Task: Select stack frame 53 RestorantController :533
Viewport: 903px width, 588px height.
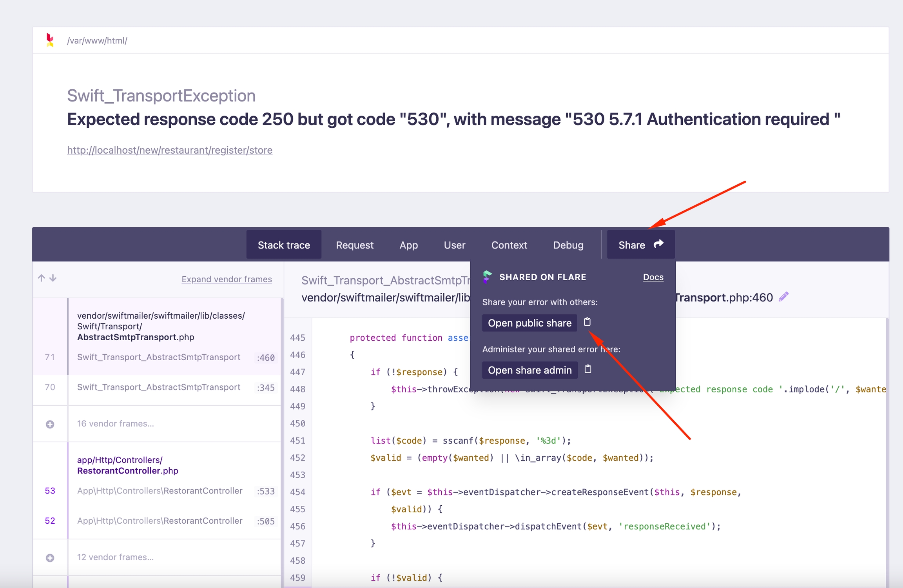Action: [160, 491]
